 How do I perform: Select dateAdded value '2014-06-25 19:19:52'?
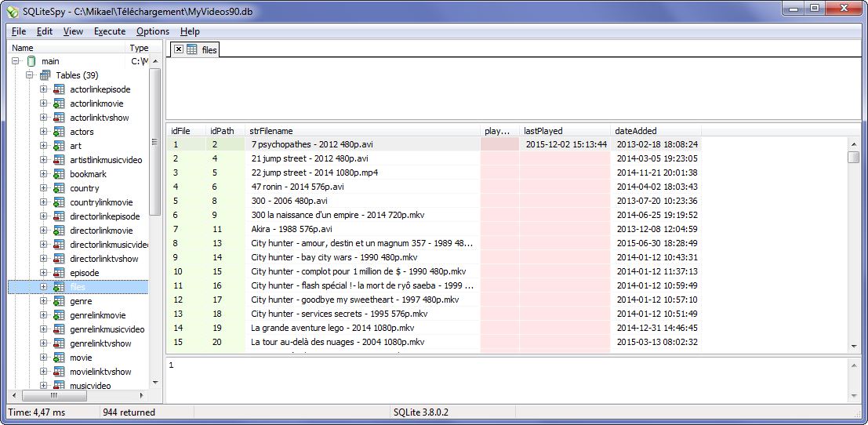pyautogui.click(x=657, y=215)
